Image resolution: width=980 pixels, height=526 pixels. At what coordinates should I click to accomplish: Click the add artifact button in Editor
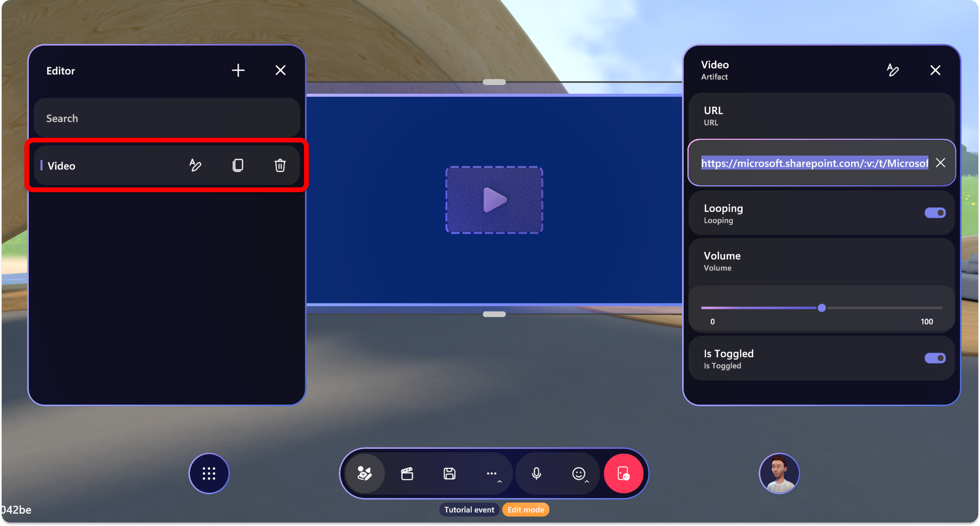pyautogui.click(x=240, y=70)
